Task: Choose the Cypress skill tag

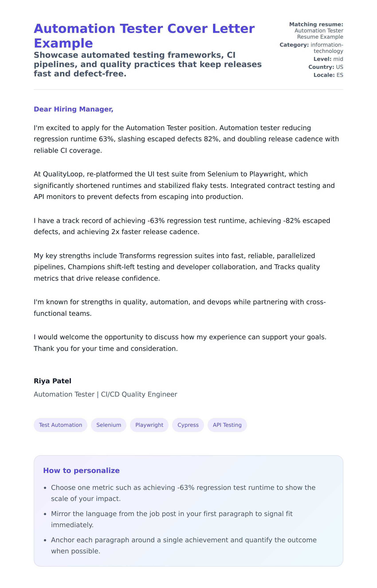Action: [x=188, y=425]
